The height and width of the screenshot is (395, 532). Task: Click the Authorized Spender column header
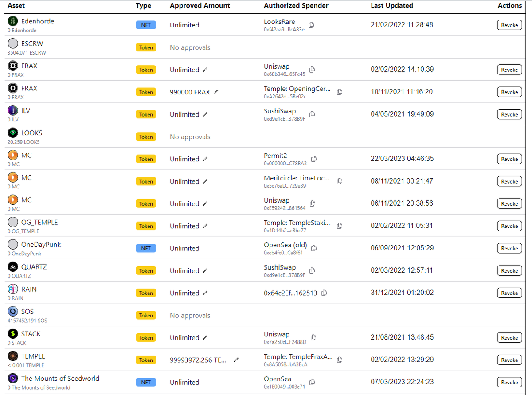tap(296, 6)
